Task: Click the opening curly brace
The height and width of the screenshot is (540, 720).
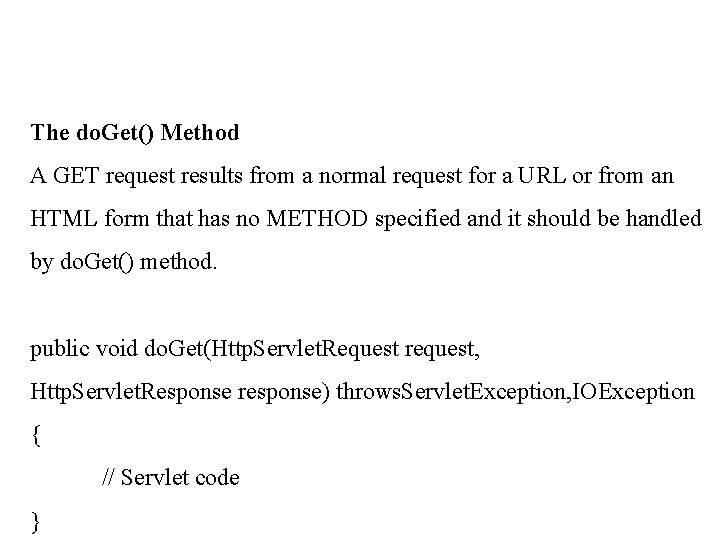Action: point(36,435)
